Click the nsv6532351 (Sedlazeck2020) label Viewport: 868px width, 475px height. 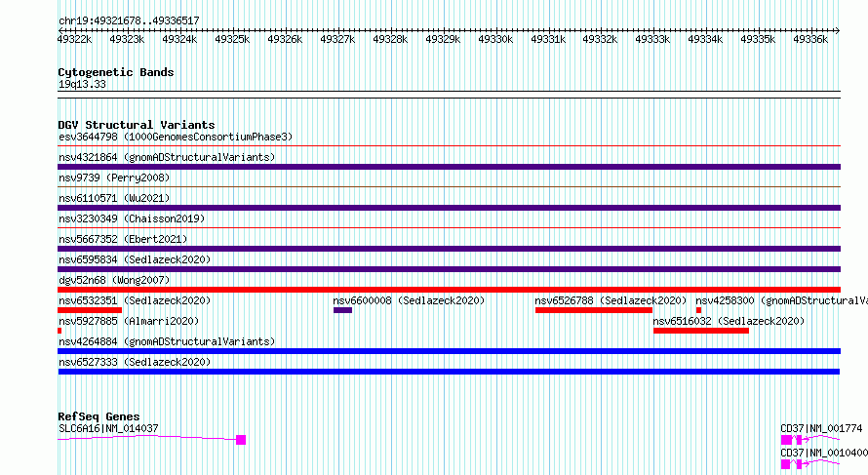135,300
